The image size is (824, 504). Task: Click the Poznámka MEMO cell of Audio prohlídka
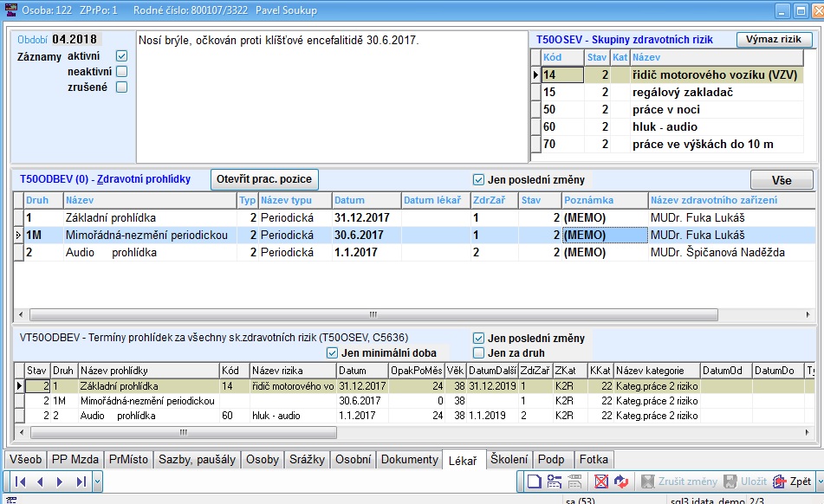604,252
